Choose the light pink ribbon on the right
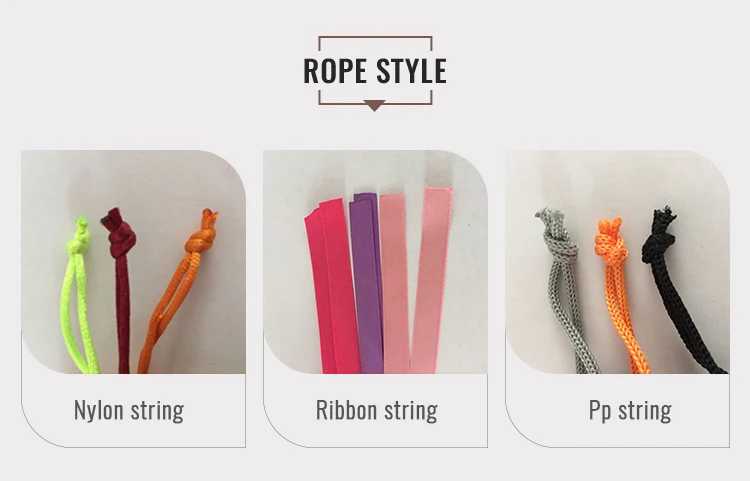The height and width of the screenshot is (481, 750). pyautogui.click(x=430, y=280)
